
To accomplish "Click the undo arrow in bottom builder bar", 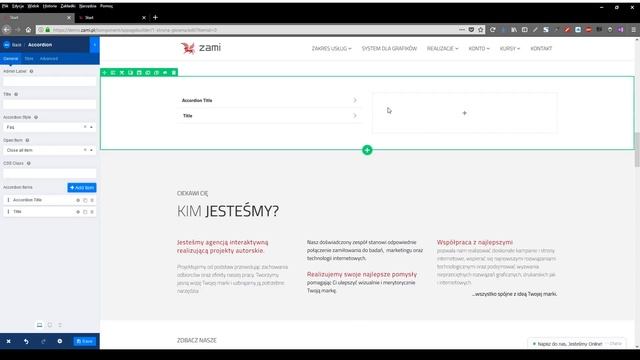I will [x=26, y=341].
